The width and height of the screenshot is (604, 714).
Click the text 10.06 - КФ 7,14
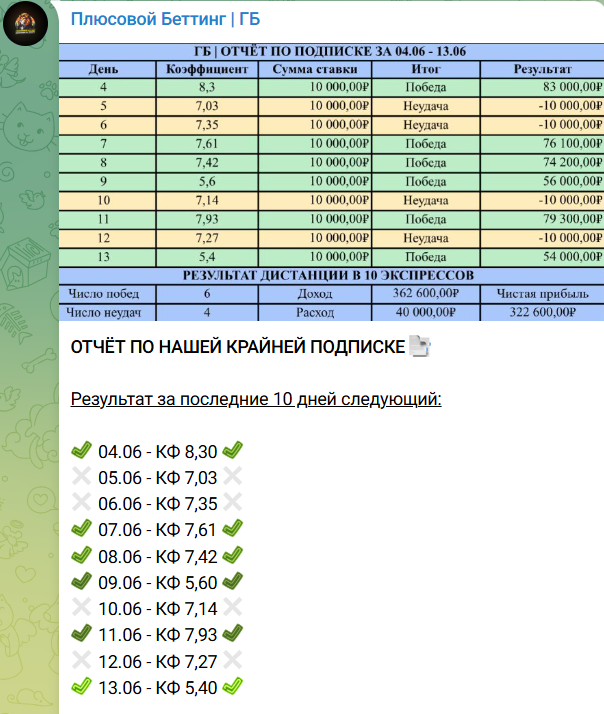point(158,608)
